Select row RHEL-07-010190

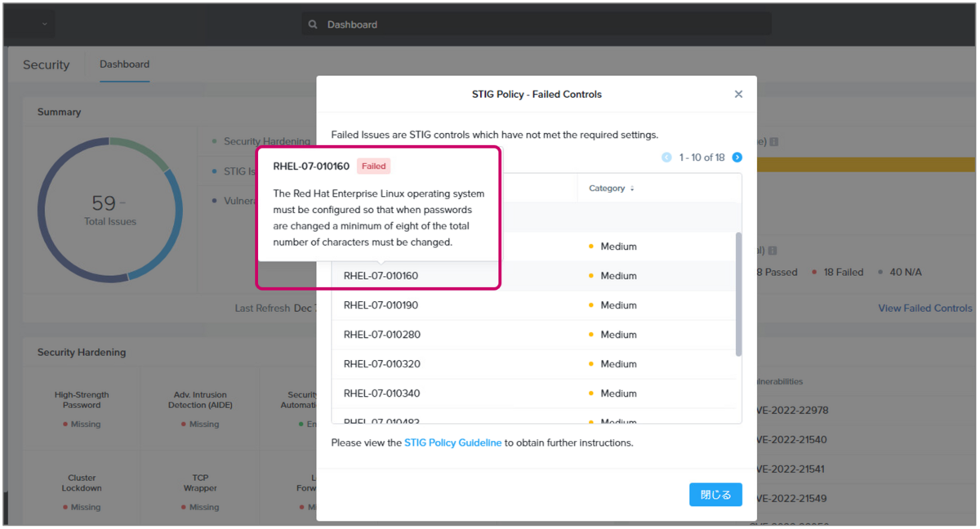(534, 305)
